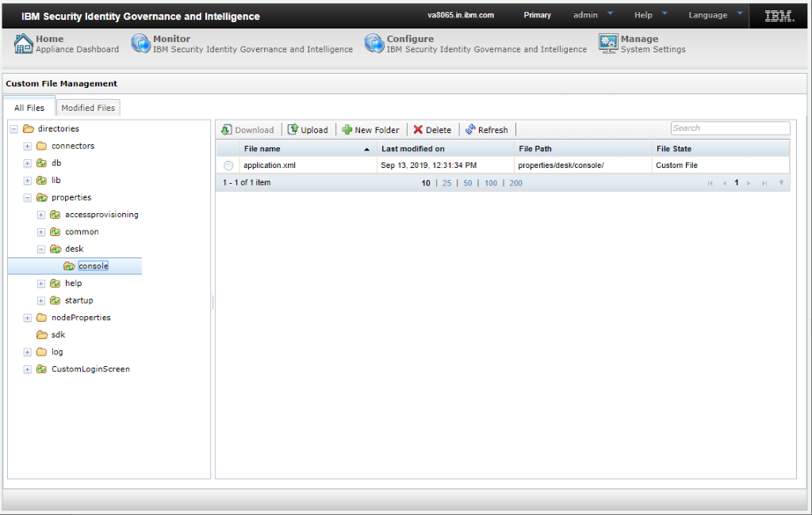Expand the db tree node
This screenshot has width=812, height=515.
(28, 163)
